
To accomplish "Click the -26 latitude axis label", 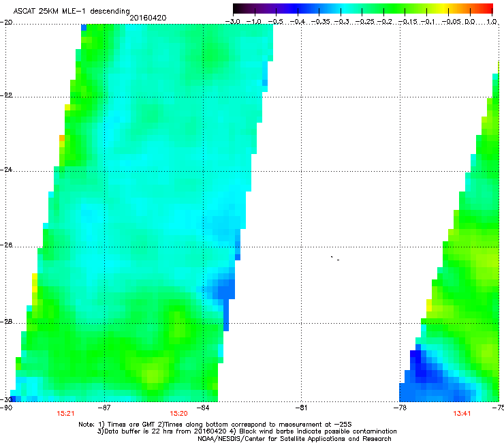I will pos(6,245).
